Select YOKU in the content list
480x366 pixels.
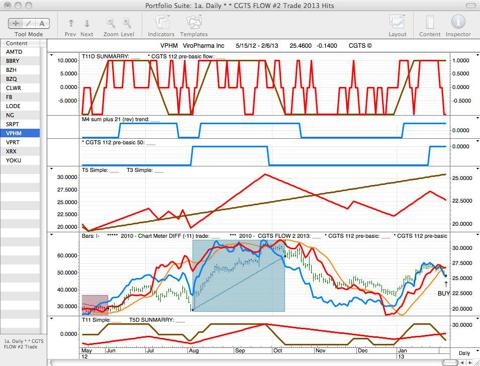(x=20, y=160)
